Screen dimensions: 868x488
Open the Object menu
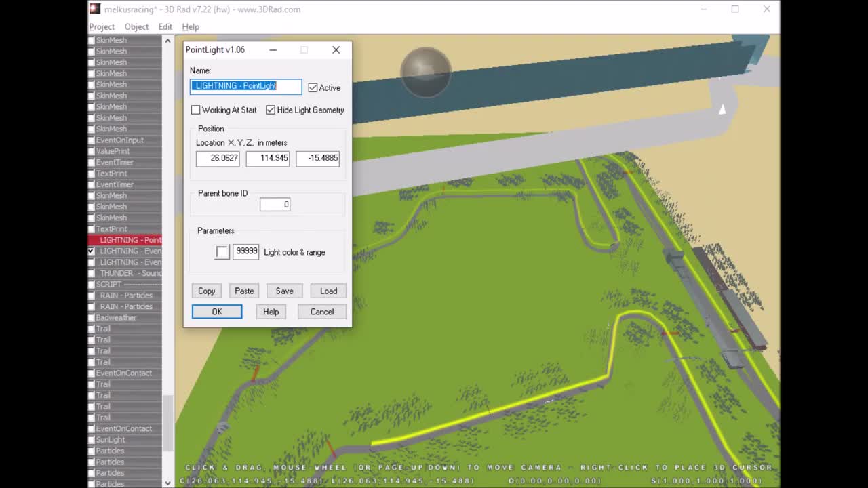pyautogui.click(x=136, y=26)
